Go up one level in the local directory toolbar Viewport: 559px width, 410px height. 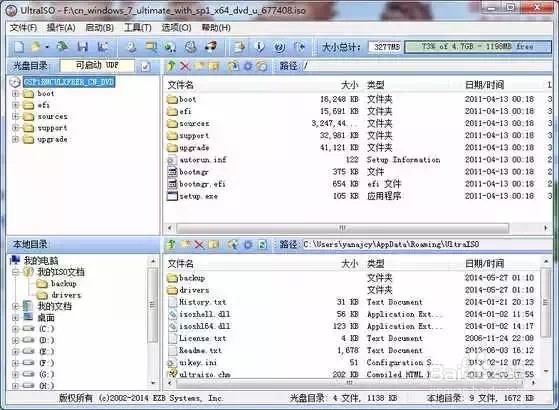point(172,244)
